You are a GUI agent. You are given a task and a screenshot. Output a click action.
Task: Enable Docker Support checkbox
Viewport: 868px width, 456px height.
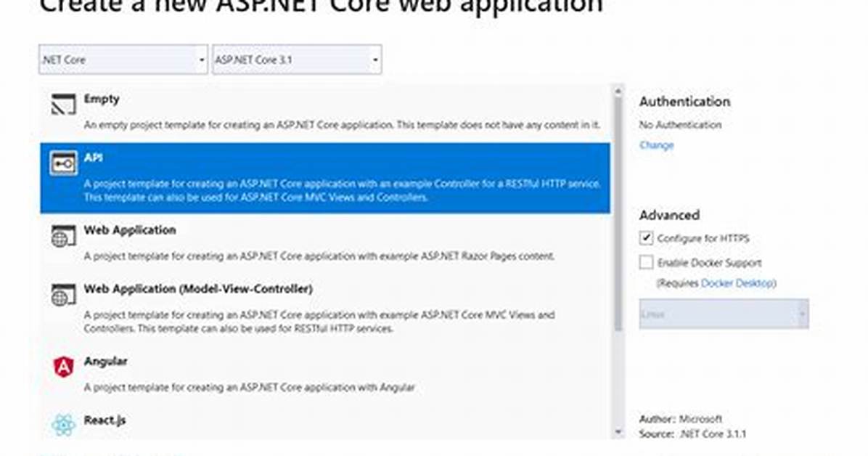(x=646, y=262)
